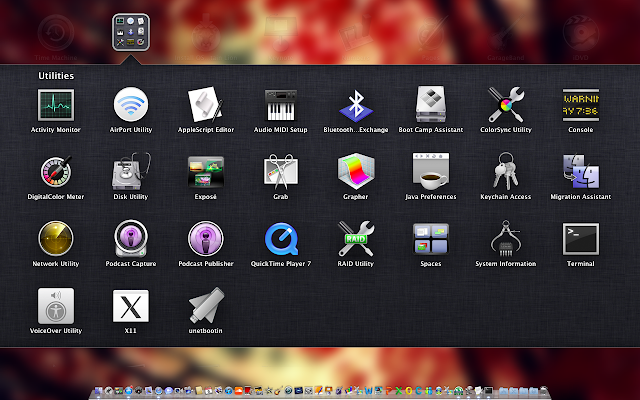Click the Utilities folder title to rename it
Image resolution: width=640 pixels, height=400 pixels.
click(x=56, y=76)
